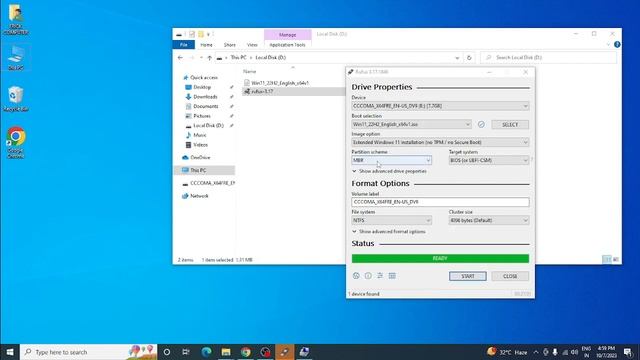Open File Explorer help question icon
Screen dimensions: 640x360
tap(617, 44)
